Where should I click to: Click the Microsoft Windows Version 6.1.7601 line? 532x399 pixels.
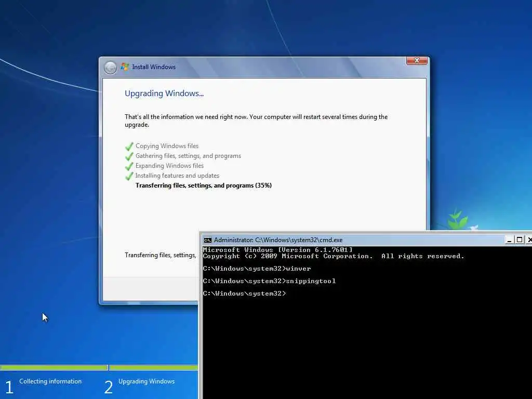(277, 250)
